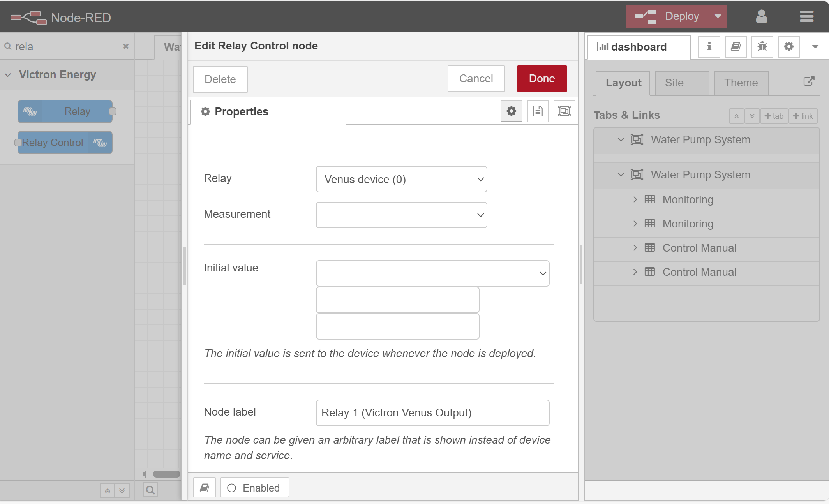Open the Initial value dropdown
Viewport: 829px width, 504px height.
432,273
